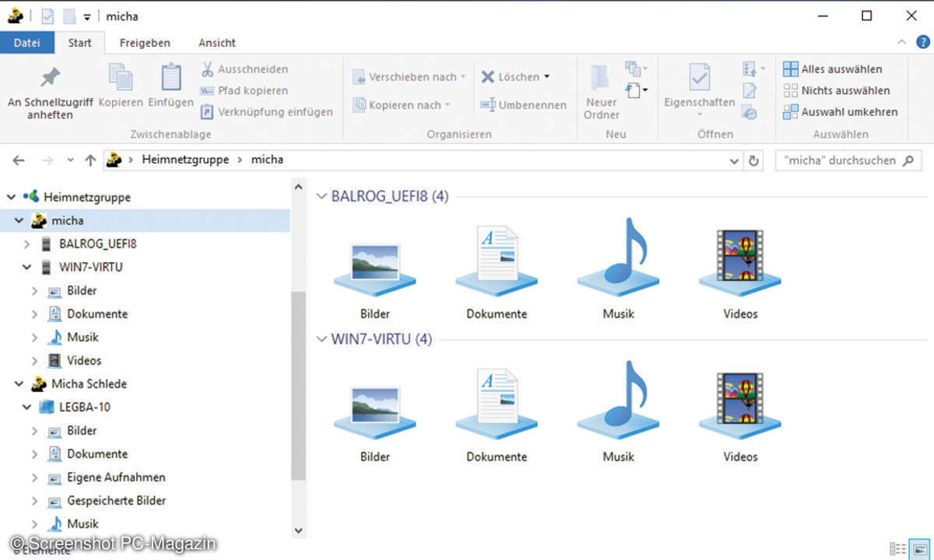Click Heimnetzgruppe in the address breadcrumb
Image resolution: width=934 pixels, height=560 pixels.
[185, 159]
